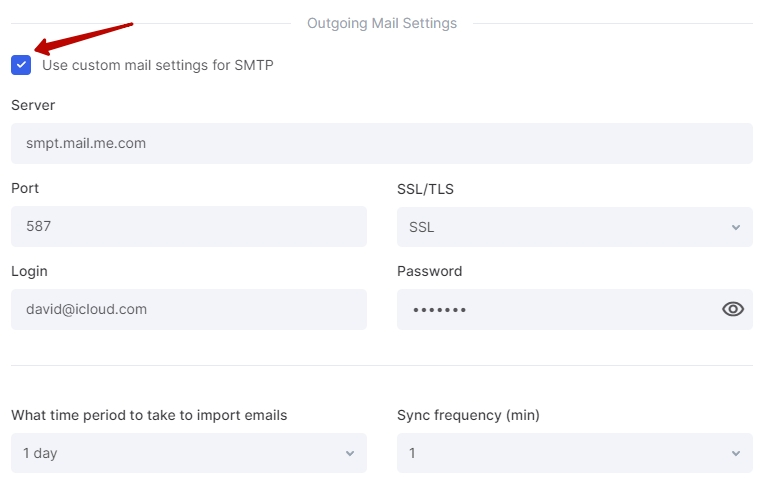Click the chevron arrow in SSL/TLS field
771x487 pixels.
[x=736, y=227]
